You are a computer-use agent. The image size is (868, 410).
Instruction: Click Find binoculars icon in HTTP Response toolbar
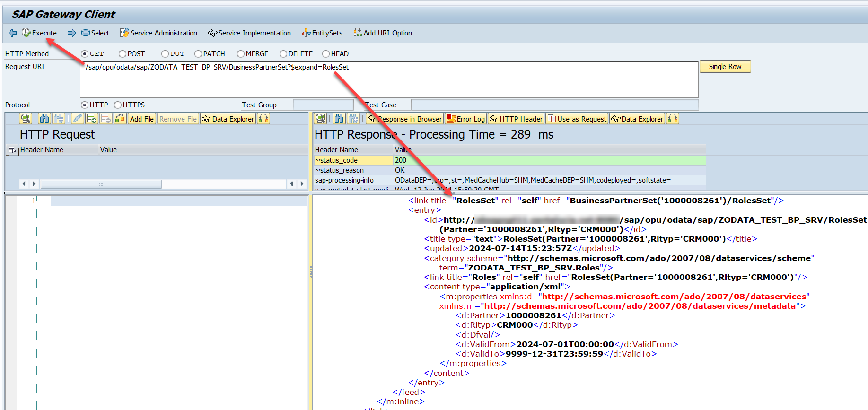pos(339,119)
